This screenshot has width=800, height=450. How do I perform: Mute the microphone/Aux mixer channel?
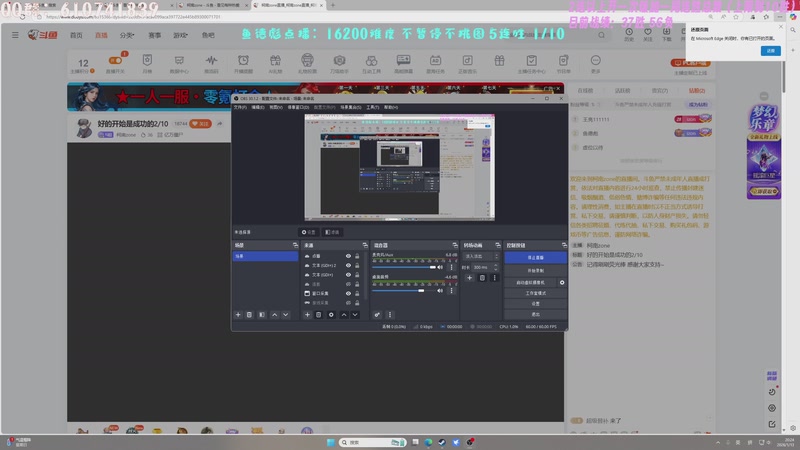pos(440,267)
